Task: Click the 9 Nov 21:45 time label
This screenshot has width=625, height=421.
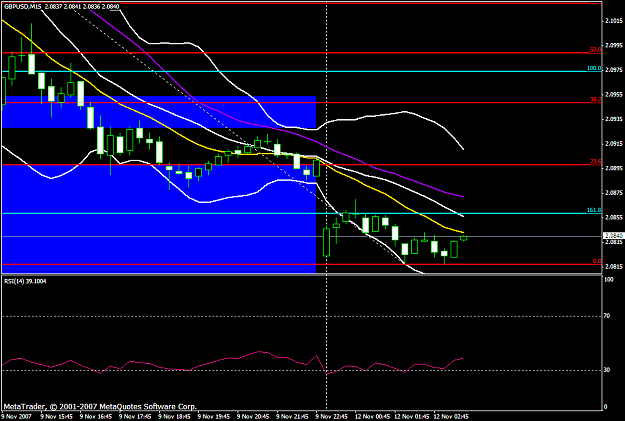Action: click(x=292, y=417)
